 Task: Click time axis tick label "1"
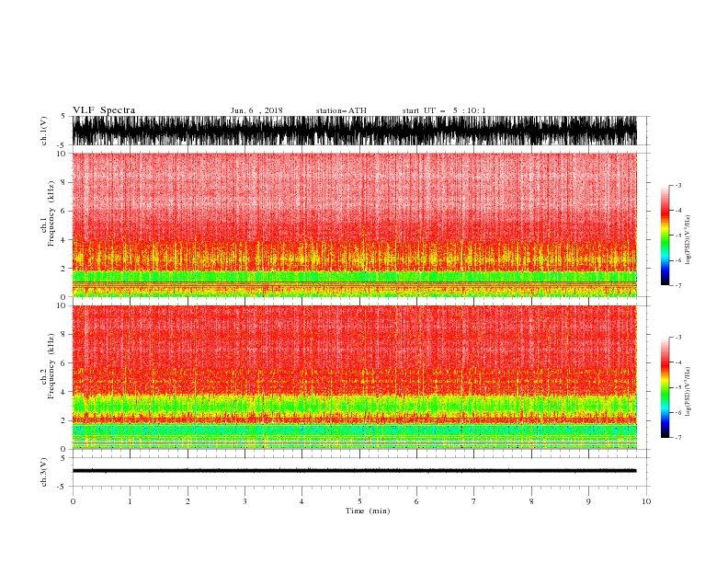(x=130, y=501)
